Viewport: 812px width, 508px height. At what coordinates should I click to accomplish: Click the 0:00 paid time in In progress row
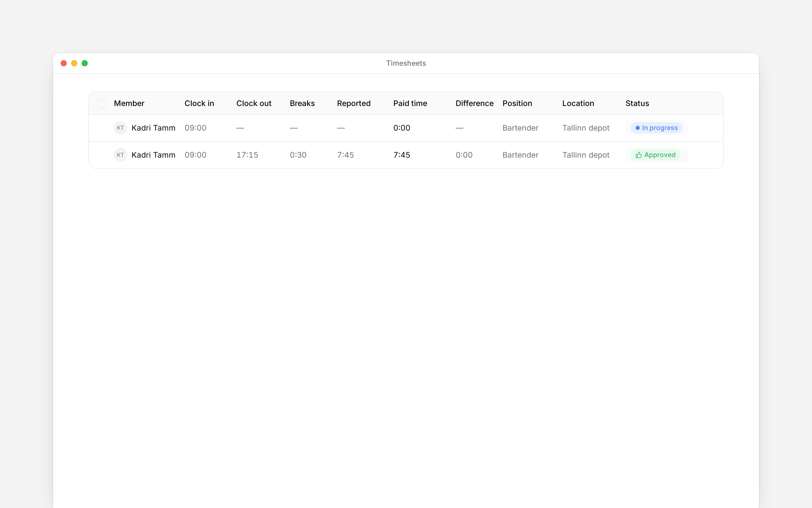coord(402,128)
